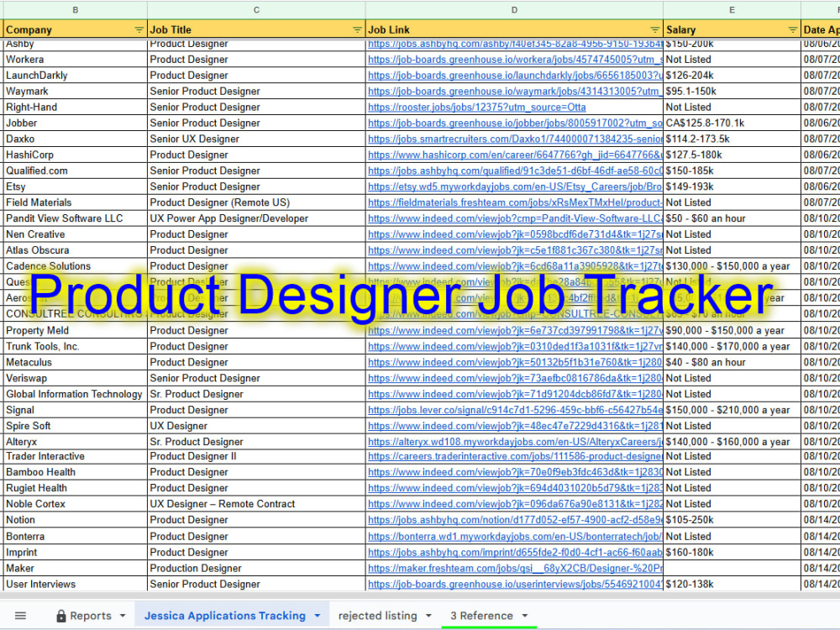Expand the Jessica Applications Tracking tab dropdown
The image size is (840, 630).
(318, 616)
